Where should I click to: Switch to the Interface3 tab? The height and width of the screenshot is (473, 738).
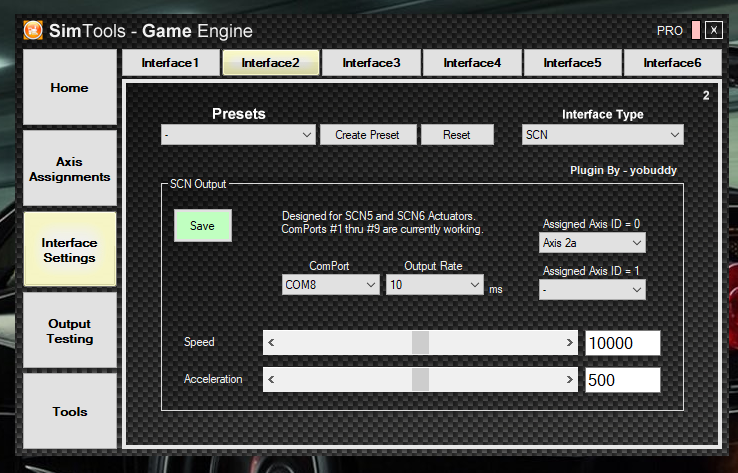click(371, 63)
